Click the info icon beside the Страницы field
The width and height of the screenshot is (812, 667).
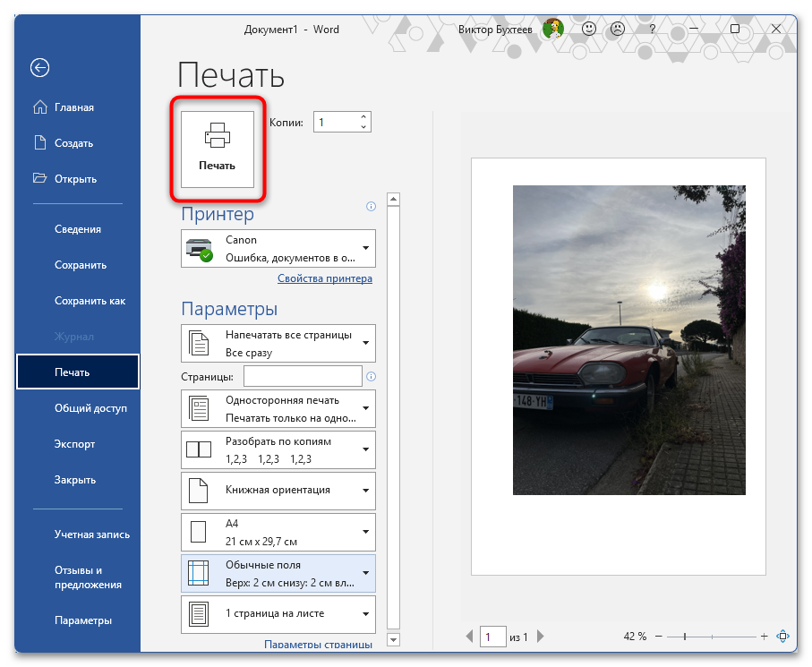(371, 377)
